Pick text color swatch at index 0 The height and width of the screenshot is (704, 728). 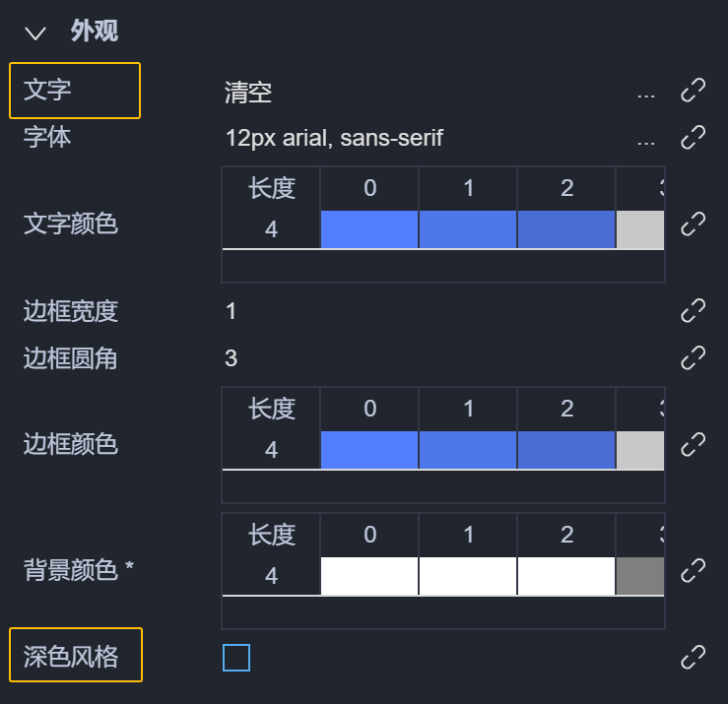[x=369, y=229]
